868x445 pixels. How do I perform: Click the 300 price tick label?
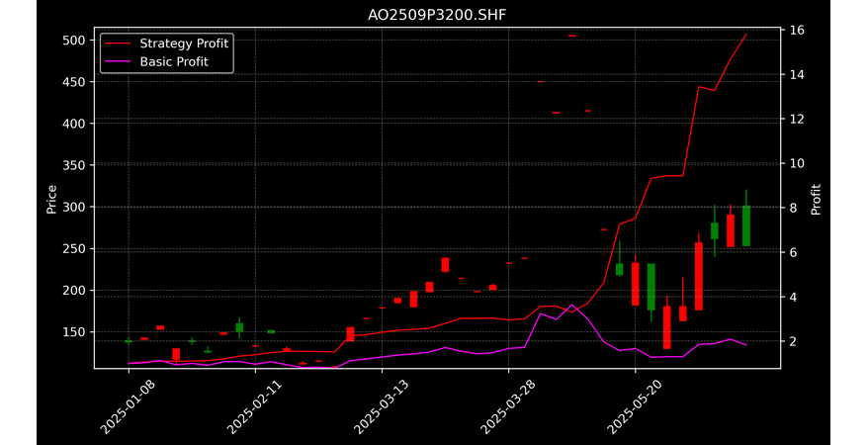[x=73, y=207]
